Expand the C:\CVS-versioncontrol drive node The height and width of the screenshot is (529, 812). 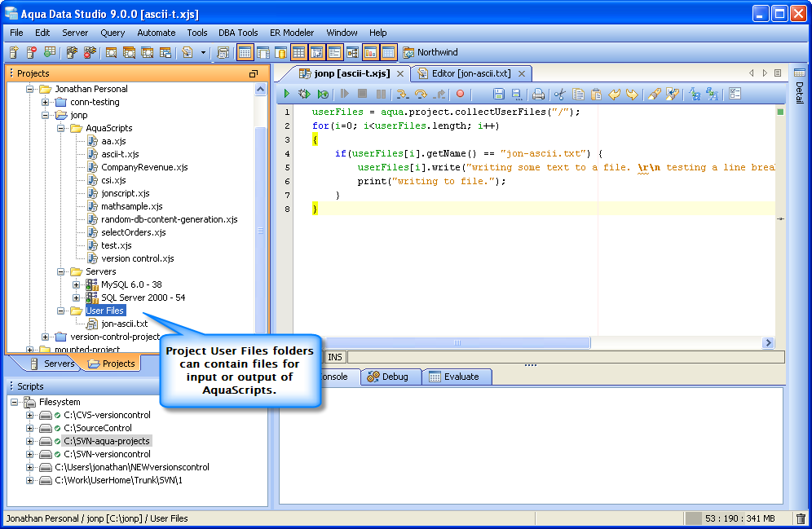coord(30,415)
